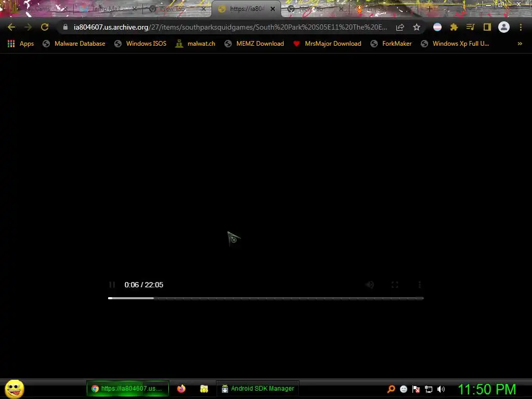Close the Temp Mail tab
The width and height of the screenshot is (532, 399).
coord(135,9)
